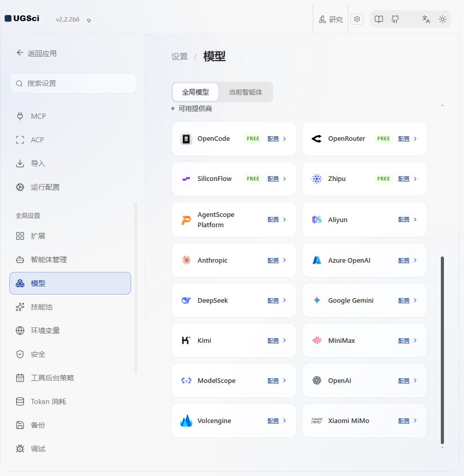Click 配置 on Kimi card
The width and height of the screenshot is (464, 476).
click(273, 341)
